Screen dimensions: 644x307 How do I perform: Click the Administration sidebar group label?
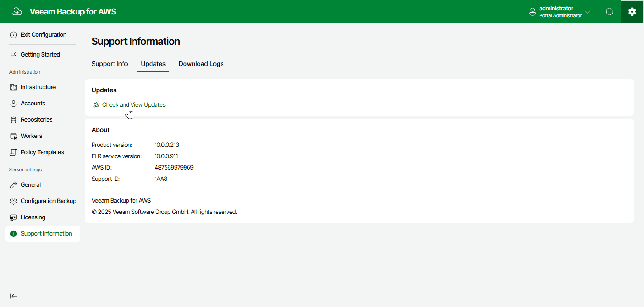pos(25,72)
